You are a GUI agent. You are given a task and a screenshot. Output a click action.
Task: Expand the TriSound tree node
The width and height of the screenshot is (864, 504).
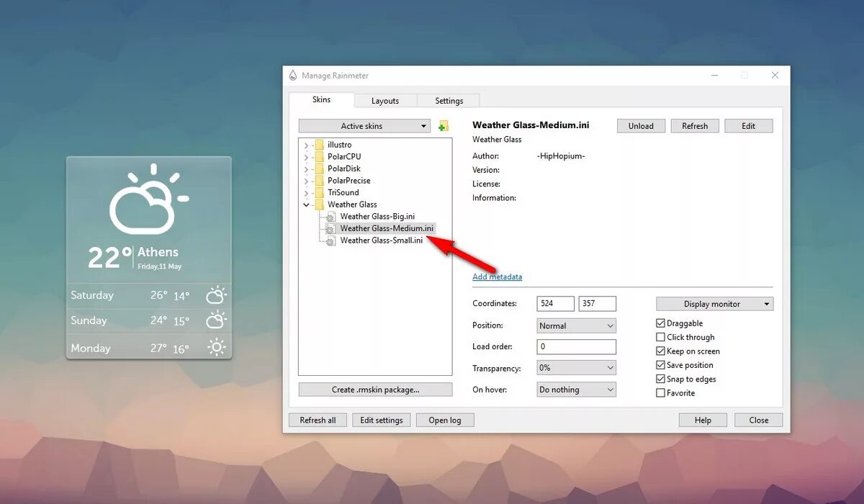pyautogui.click(x=306, y=193)
